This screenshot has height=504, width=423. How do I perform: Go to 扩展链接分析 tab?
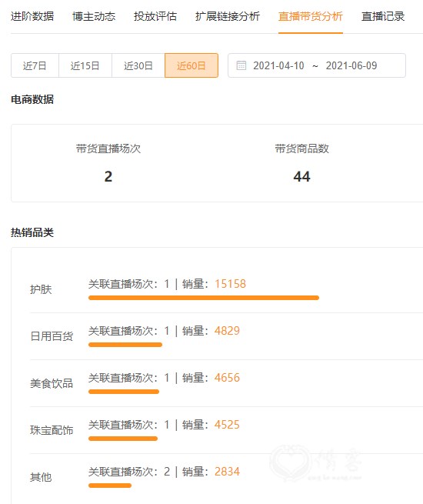pyautogui.click(x=228, y=16)
